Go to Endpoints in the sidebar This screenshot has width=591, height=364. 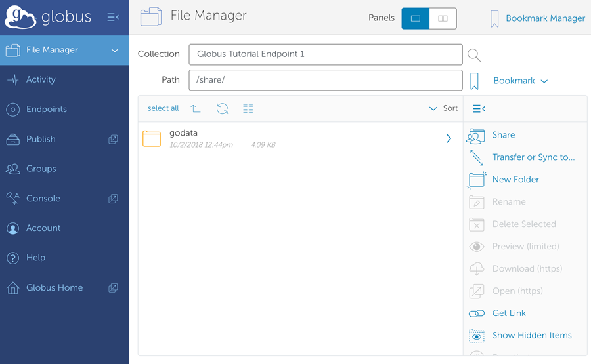tap(47, 109)
